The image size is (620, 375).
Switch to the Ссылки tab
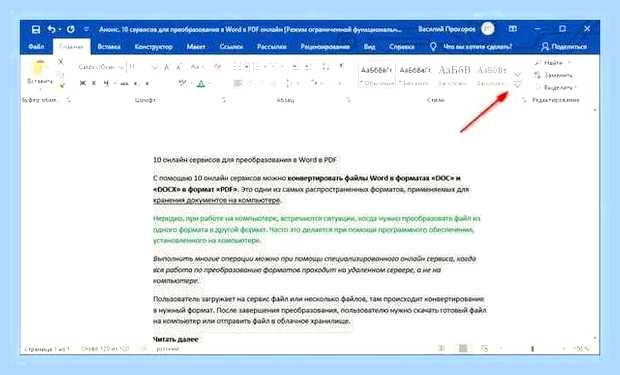click(x=231, y=47)
